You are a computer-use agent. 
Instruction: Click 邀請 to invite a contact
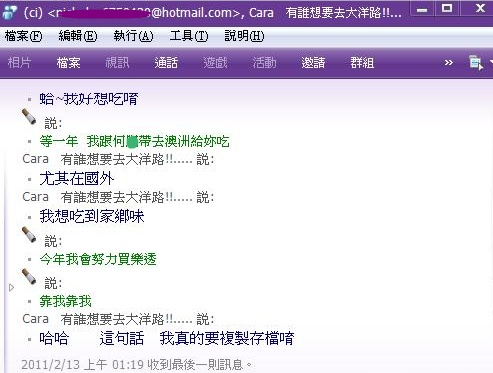click(313, 63)
